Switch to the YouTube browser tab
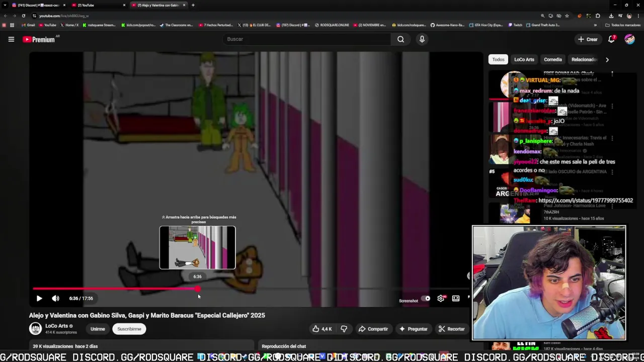Screen dimensions: 644x362 pos(98,5)
